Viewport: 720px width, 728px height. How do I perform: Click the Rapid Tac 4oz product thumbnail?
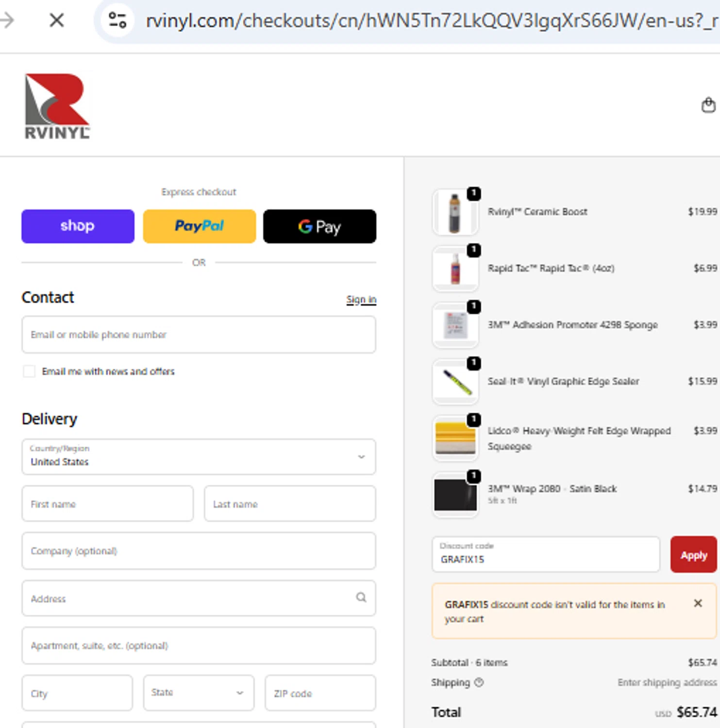click(455, 268)
